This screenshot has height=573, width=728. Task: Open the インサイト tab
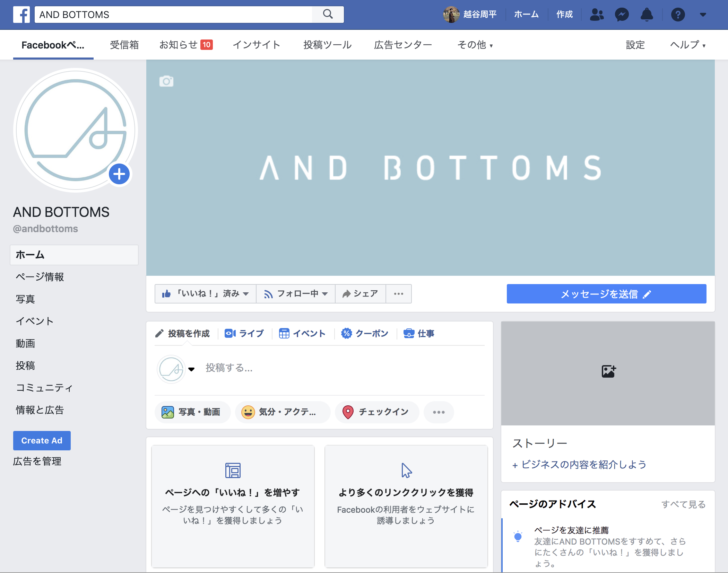[x=257, y=45]
